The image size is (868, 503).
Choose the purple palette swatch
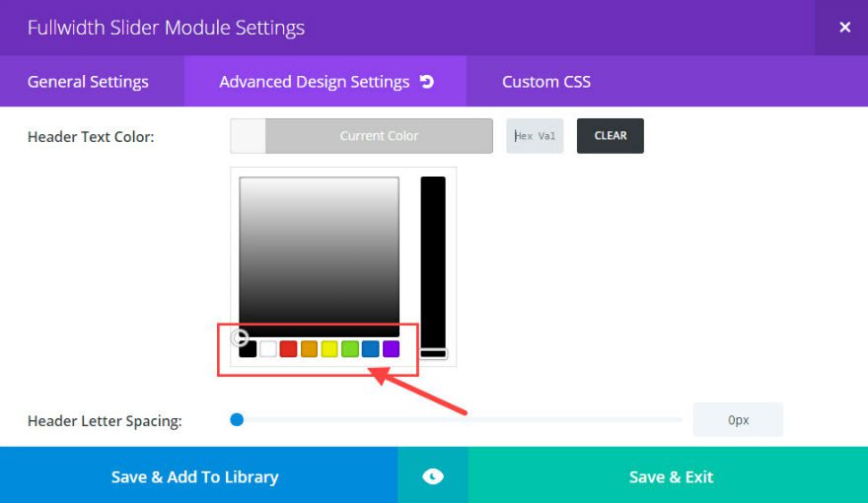[391, 349]
